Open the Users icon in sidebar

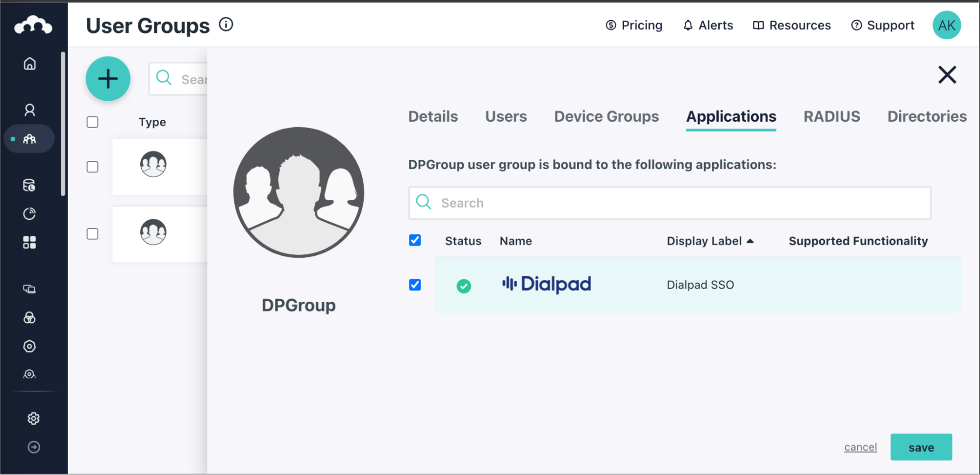click(x=30, y=110)
